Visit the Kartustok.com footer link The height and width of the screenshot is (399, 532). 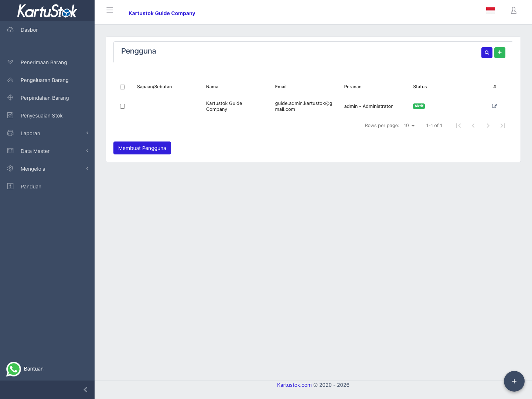(x=294, y=385)
